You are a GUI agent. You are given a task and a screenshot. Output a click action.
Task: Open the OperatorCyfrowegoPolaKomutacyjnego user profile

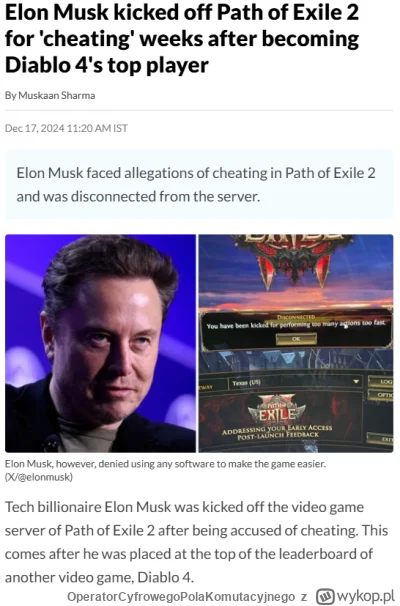(x=181, y=596)
